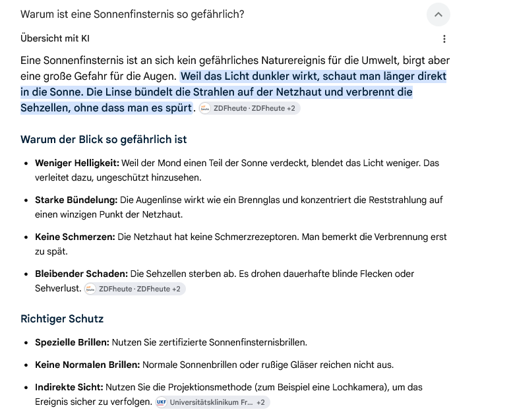The image size is (511, 420).
Task: Collapse the question with the chevron-up button
Action: pyautogui.click(x=438, y=15)
